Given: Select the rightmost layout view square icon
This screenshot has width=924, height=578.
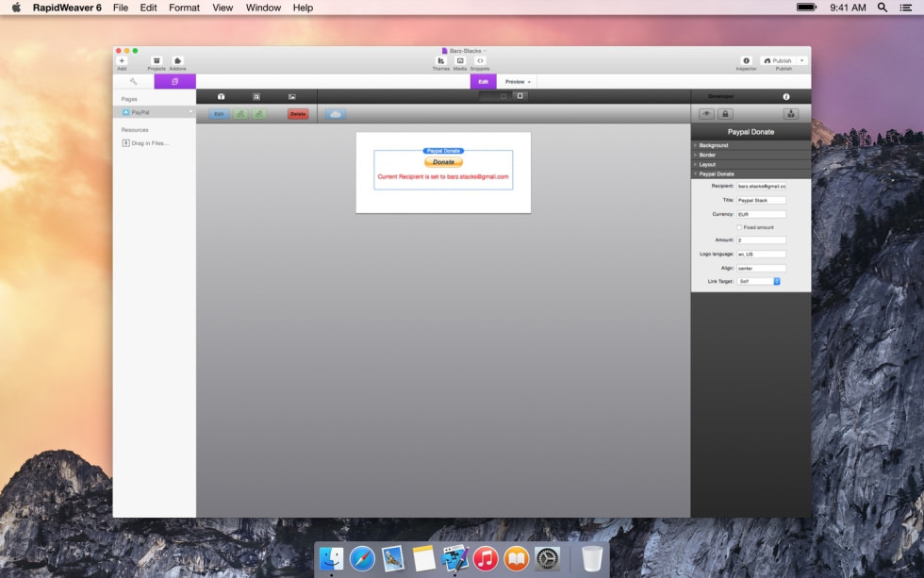Looking at the screenshot, I should (520, 96).
